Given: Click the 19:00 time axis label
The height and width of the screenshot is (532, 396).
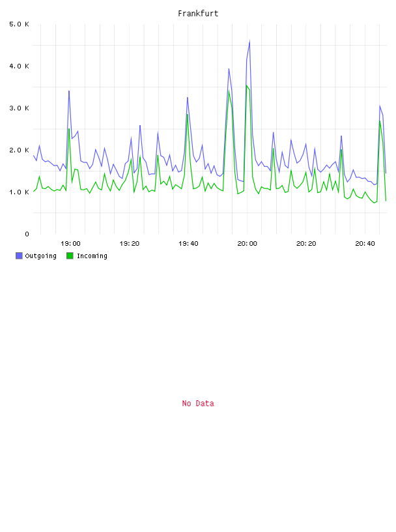Looking at the screenshot, I should [70, 244].
